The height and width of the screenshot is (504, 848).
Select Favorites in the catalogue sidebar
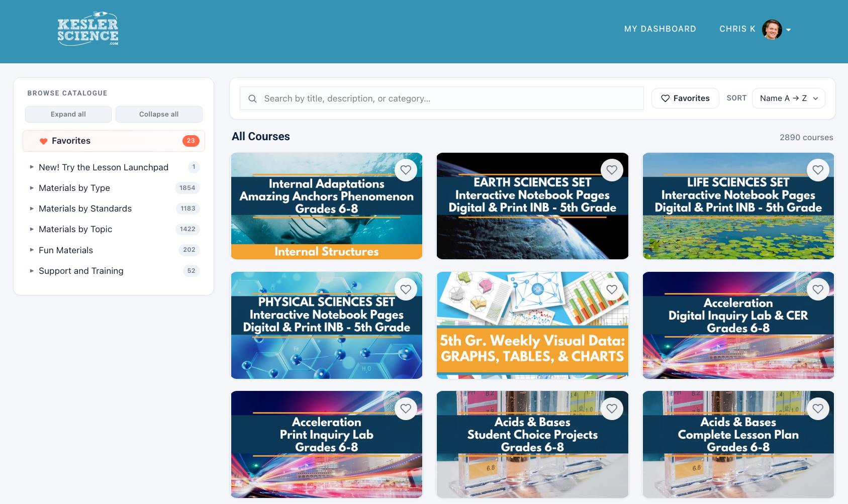(x=114, y=141)
